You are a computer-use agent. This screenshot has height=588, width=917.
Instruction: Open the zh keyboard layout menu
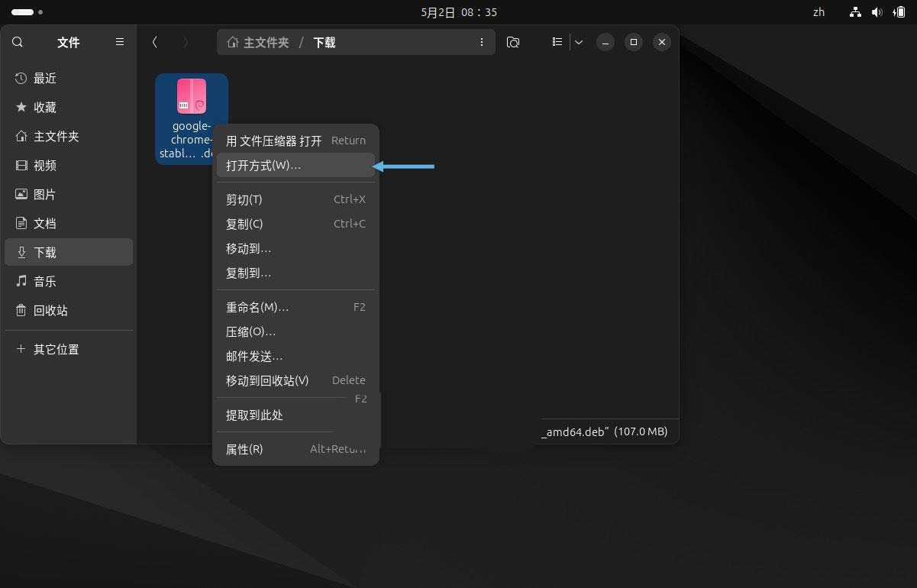click(819, 11)
